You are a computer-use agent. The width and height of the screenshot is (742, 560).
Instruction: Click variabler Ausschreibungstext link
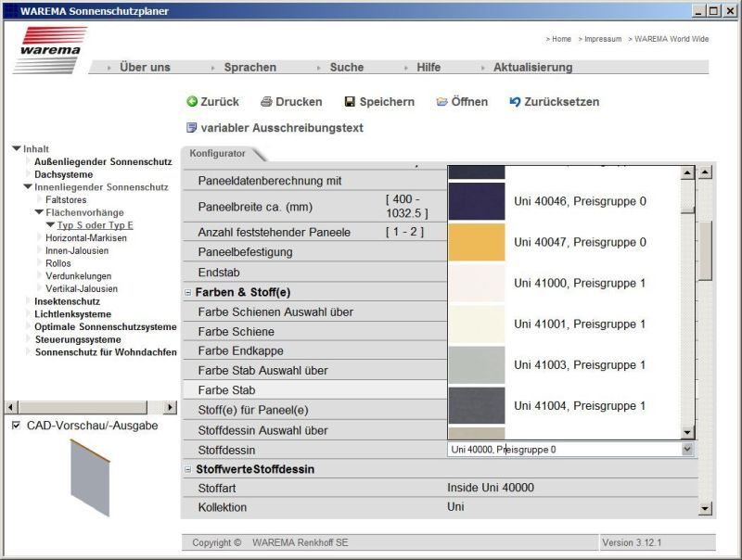click(282, 128)
